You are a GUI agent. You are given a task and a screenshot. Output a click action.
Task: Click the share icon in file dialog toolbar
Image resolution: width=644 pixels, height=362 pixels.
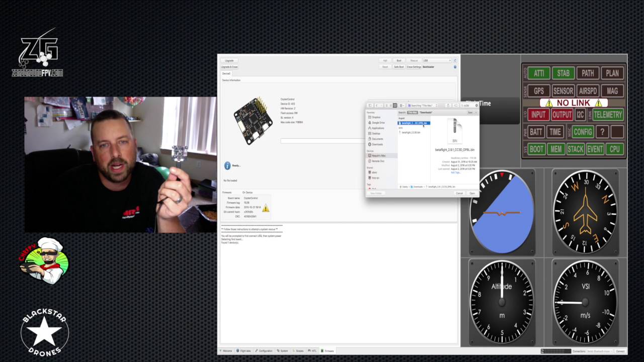pos(448,106)
